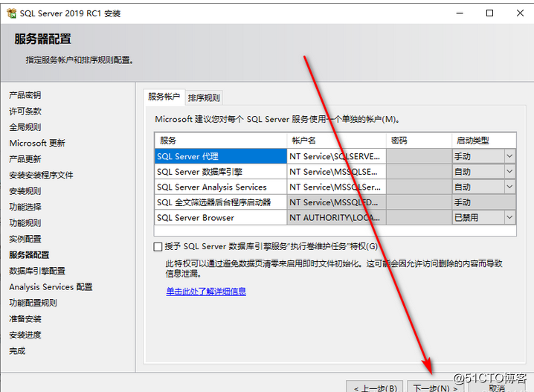Click 安装规则 step in sidebar
The image size is (534, 392).
[x=25, y=191]
